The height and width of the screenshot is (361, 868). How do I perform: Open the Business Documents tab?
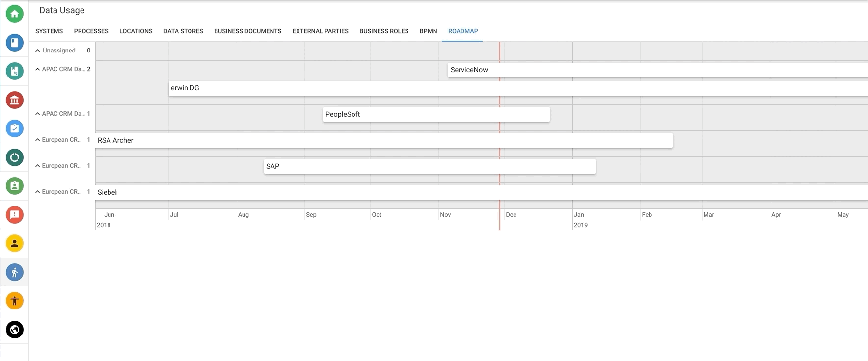point(248,31)
